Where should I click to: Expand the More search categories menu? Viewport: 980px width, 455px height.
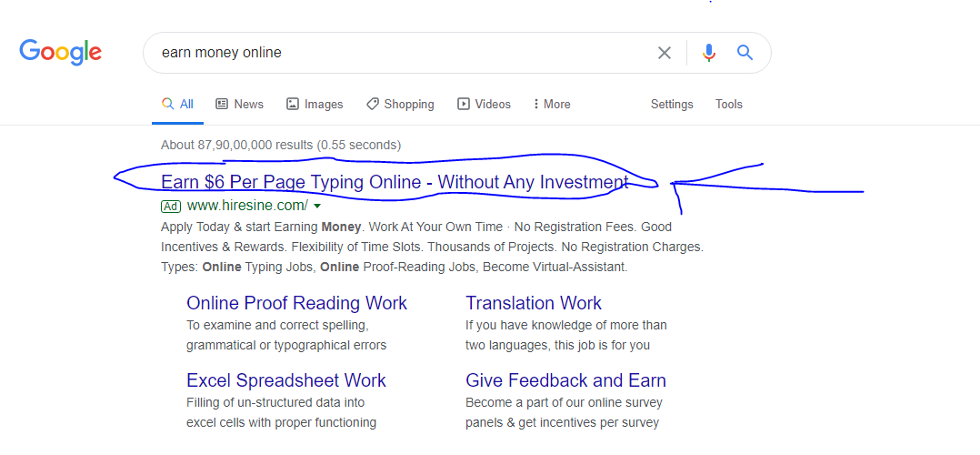[551, 105]
